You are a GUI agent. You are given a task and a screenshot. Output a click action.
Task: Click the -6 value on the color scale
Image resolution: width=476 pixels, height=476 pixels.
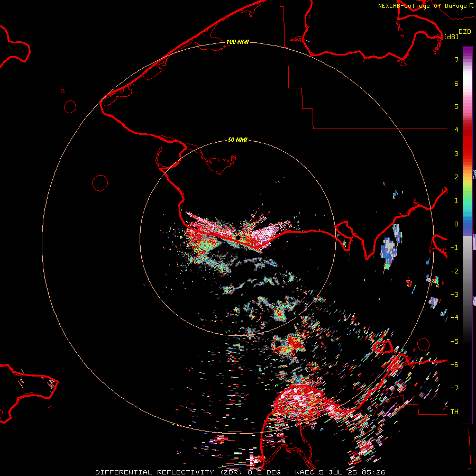tap(454, 365)
